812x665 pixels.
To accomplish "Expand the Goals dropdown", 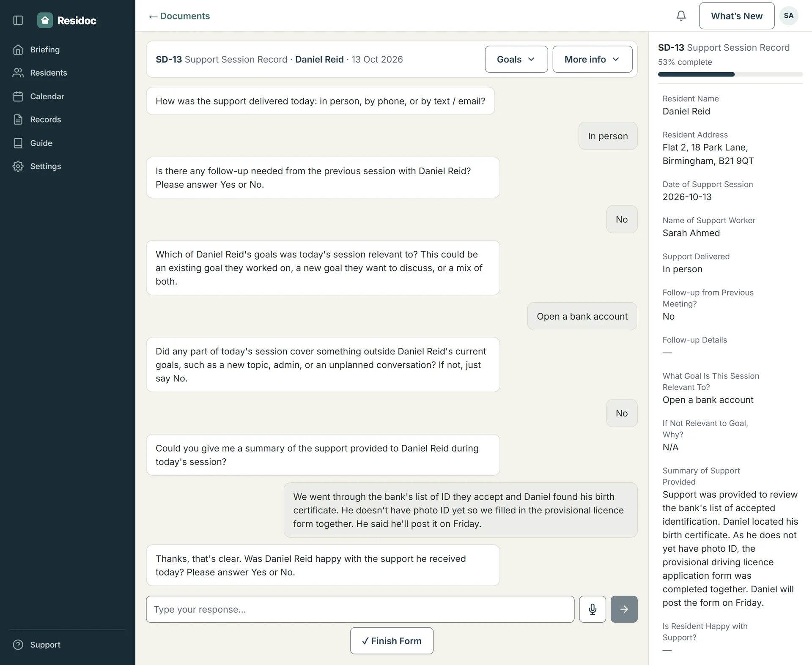I will pos(516,59).
